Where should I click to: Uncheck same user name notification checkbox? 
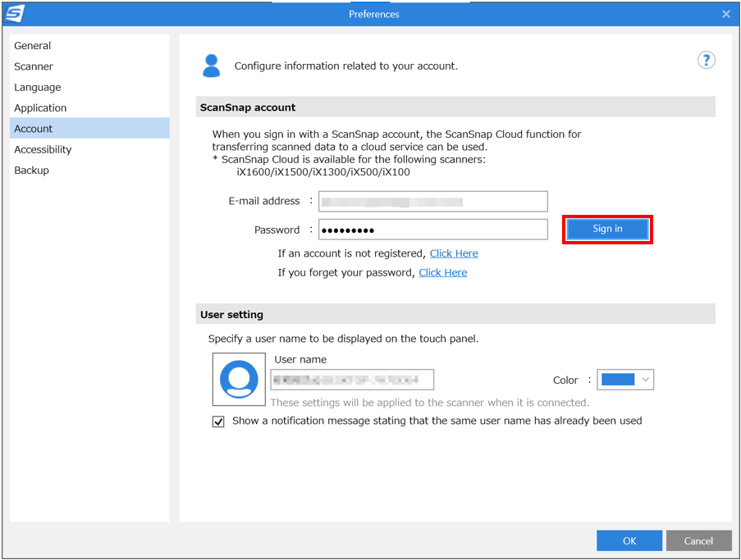(x=218, y=421)
